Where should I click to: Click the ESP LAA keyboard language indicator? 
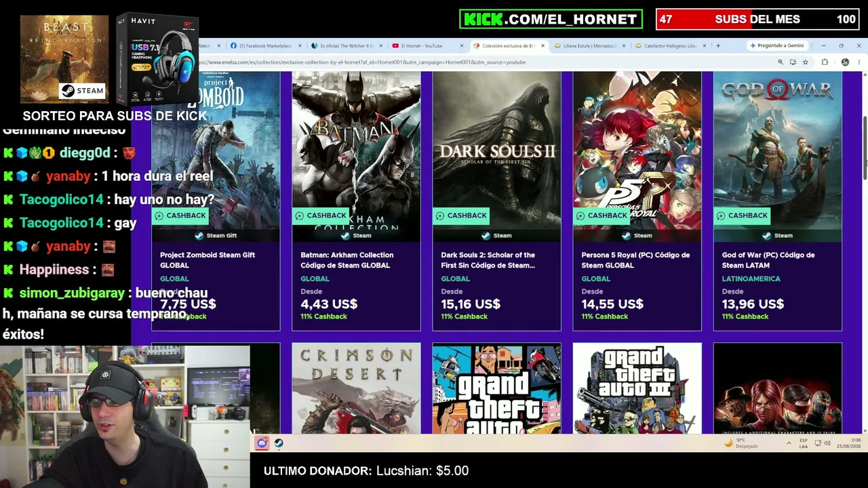coord(804,443)
